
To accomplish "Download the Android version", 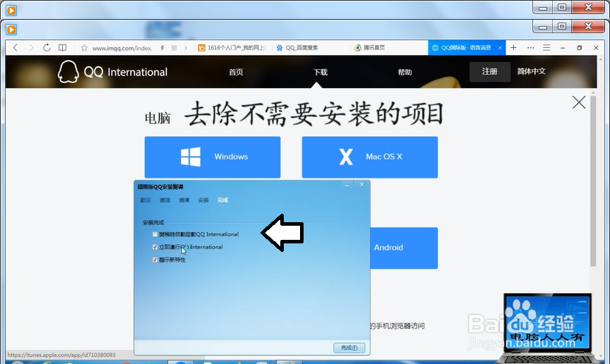I will click(x=404, y=248).
